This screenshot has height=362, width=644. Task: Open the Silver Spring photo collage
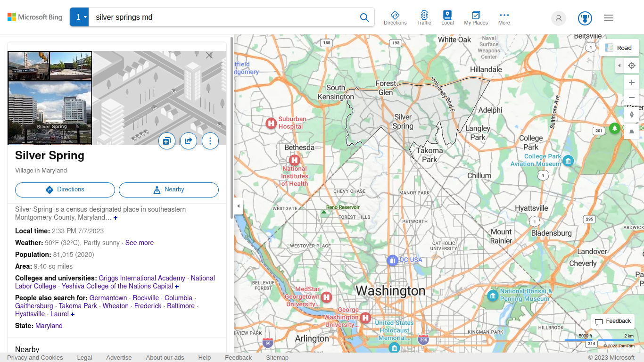50,98
